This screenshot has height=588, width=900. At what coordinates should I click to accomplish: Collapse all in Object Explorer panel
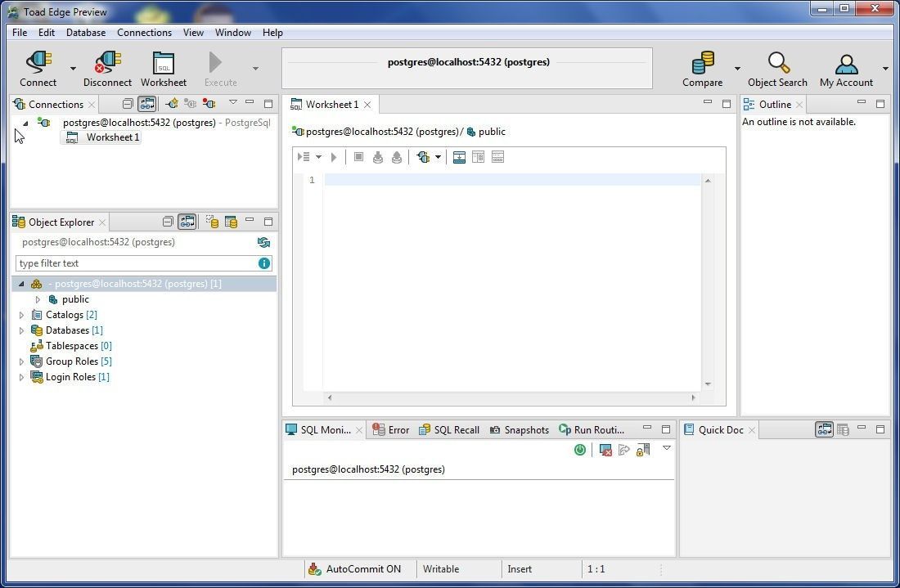click(168, 222)
